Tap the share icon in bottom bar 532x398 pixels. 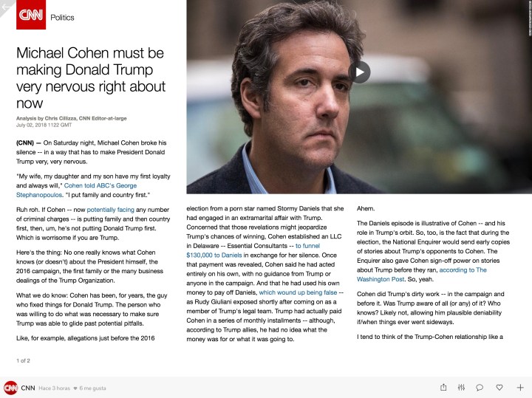point(443,387)
